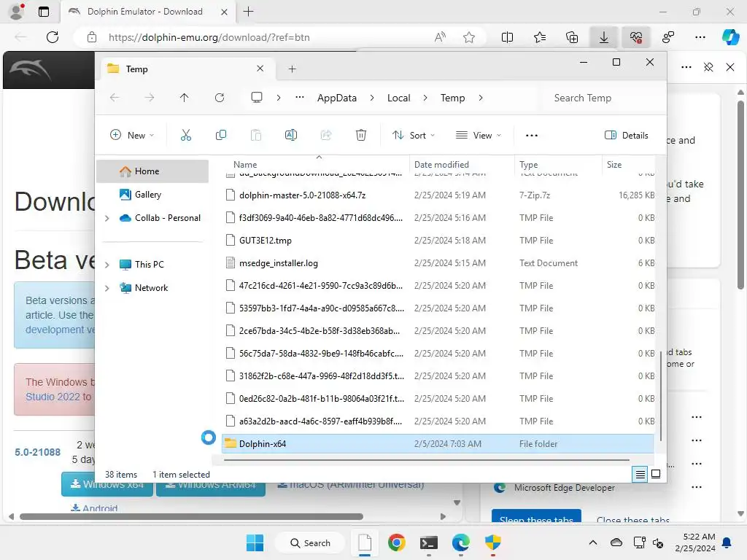This screenshot has width=747, height=560.
Task: Click the Explorer Up arrow button
Action: point(185,98)
